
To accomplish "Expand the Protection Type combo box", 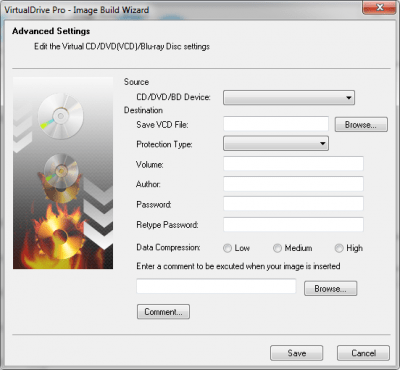I will [276, 143].
